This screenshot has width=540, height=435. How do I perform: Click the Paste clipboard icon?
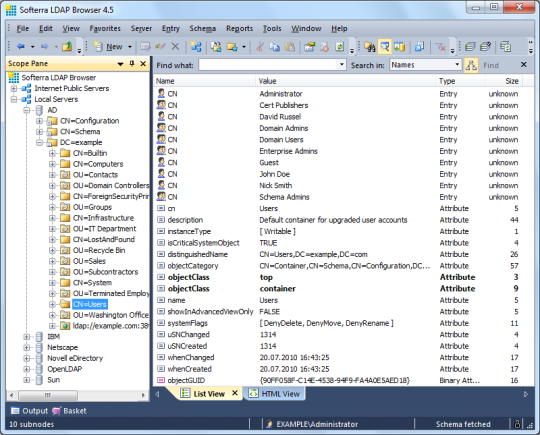click(x=290, y=46)
